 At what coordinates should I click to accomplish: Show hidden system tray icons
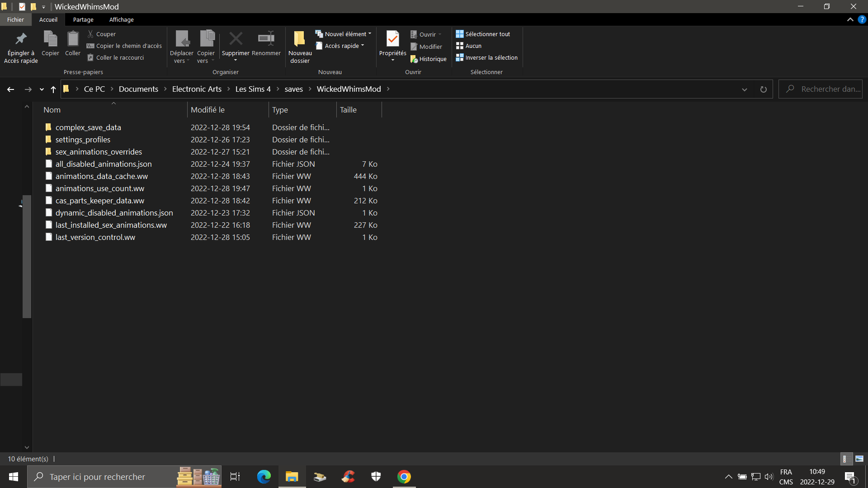point(728,477)
